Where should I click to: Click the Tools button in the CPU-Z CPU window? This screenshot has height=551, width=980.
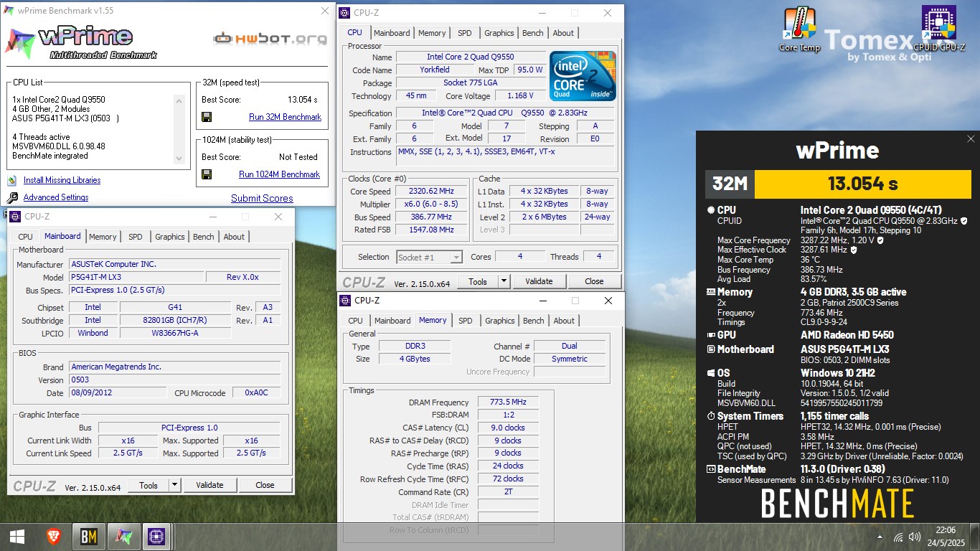(x=478, y=281)
